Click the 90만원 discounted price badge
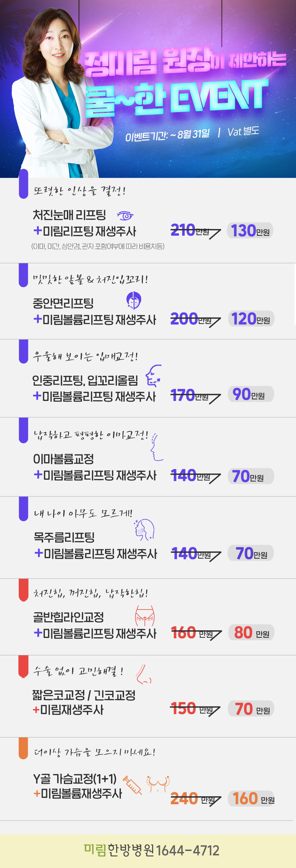The width and height of the screenshot is (296, 868). [251, 394]
